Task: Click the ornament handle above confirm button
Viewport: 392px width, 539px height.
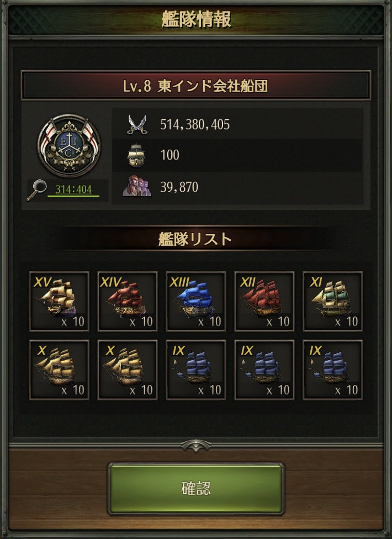Action: [x=196, y=446]
